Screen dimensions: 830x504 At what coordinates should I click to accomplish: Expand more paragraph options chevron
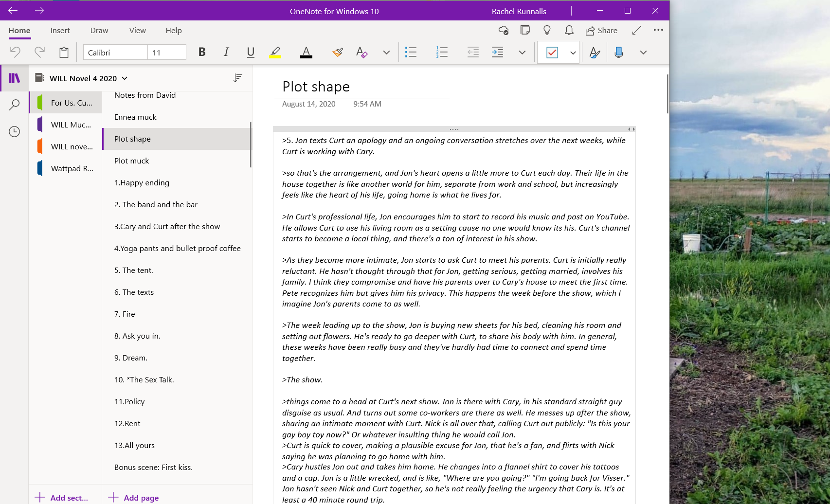click(522, 52)
